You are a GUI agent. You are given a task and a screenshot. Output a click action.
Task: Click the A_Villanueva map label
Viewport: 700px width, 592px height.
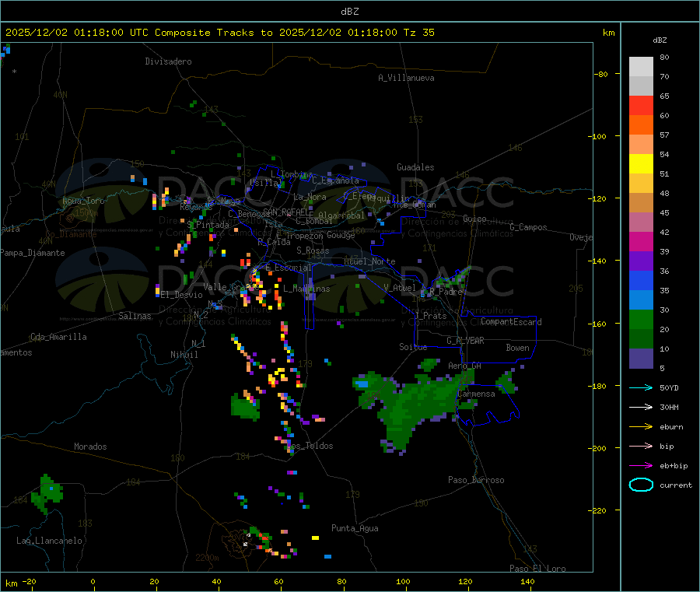(406, 78)
